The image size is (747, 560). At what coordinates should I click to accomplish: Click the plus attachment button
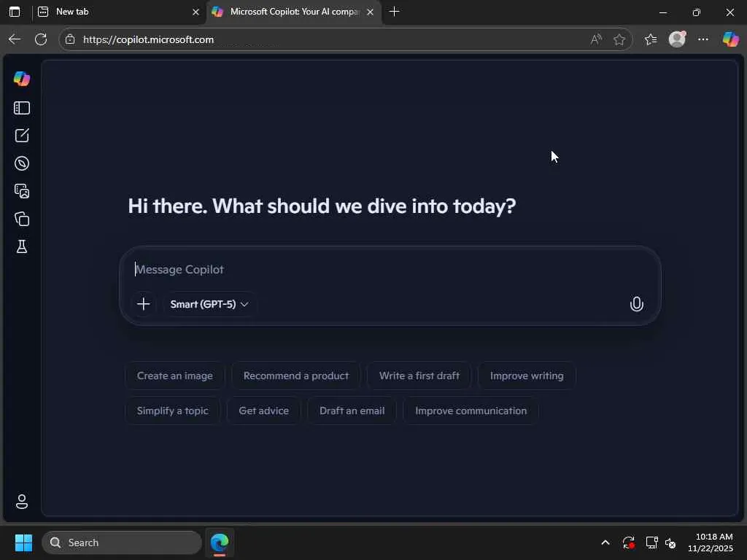coord(144,304)
